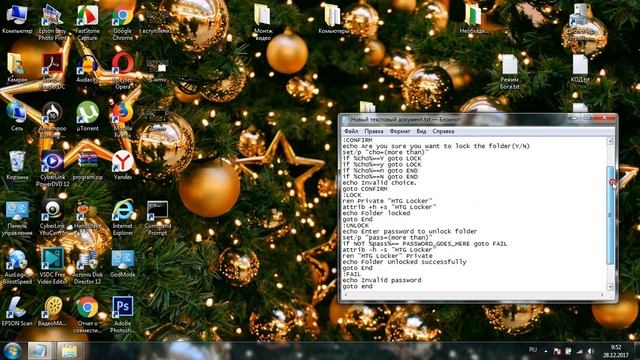Click the "echo Are you sure" line
Screen dimensions: 640x360
click(436, 146)
